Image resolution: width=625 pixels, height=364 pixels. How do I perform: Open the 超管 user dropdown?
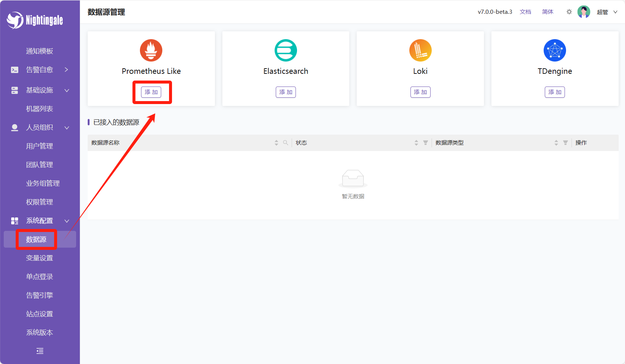click(606, 12)
